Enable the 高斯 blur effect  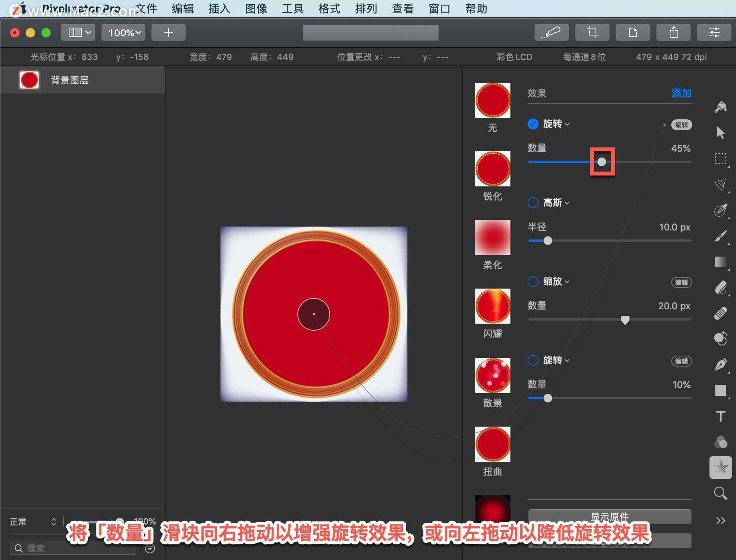[533, 203]
